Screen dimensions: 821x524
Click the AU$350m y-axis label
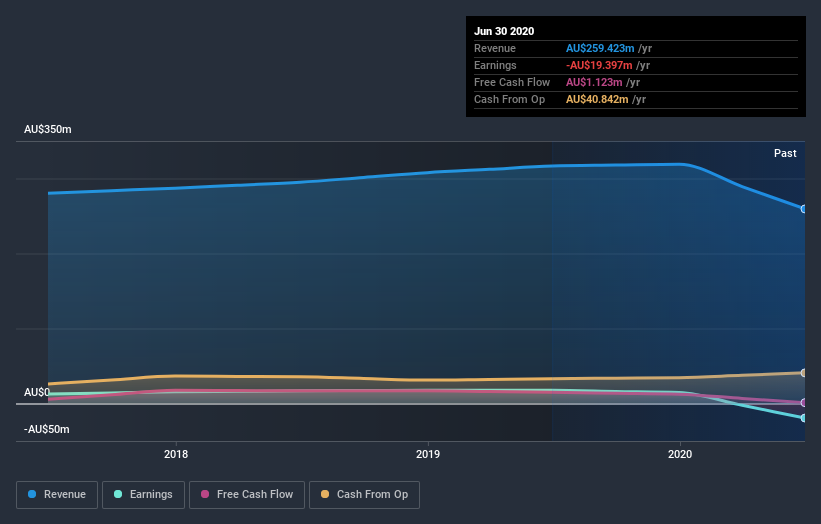click(x=48, y=129)
